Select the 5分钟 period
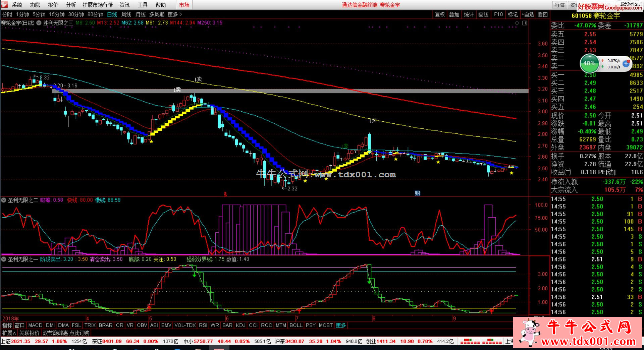 [x=39, y=14]
